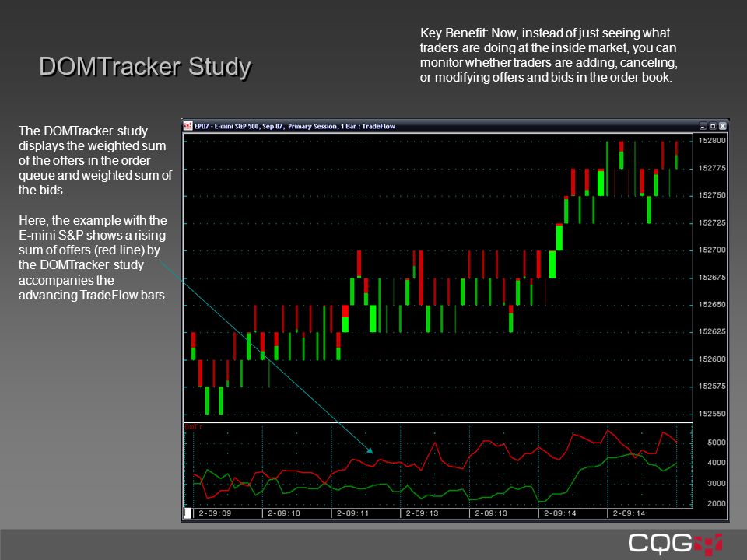Click the 152625 price axis label
This screenshot has height=560, width=747.
tap(712, 331)
